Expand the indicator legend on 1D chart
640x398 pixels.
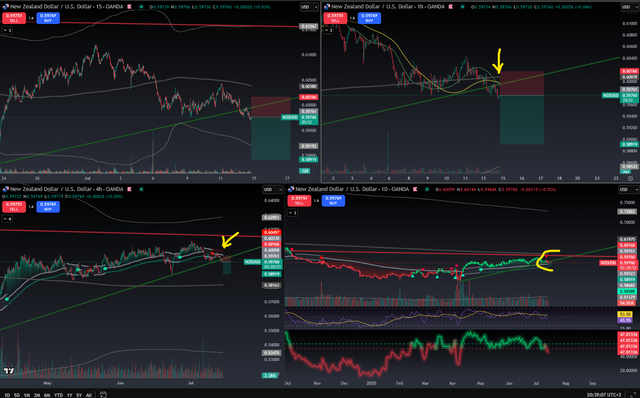click(293, 213)
